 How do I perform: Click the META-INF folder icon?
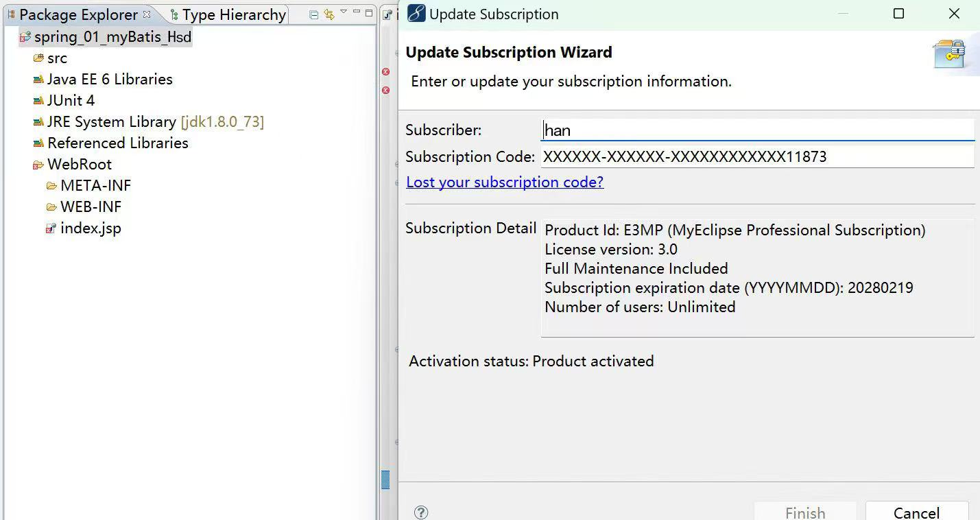pyautogui.click(x=51, y=186)
